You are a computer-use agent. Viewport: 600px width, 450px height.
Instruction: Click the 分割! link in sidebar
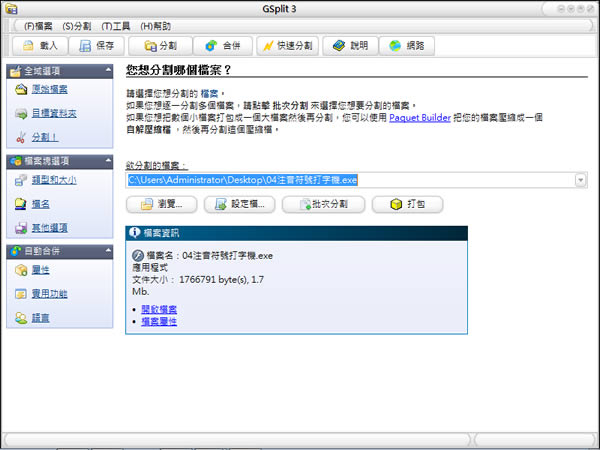coord(45,137)
